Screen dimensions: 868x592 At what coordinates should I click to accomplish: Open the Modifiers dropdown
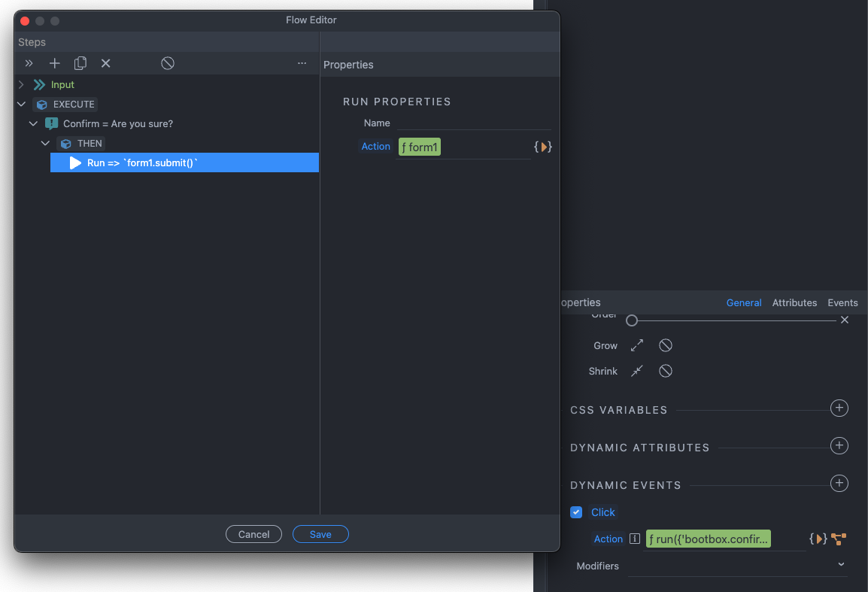pyautogui.click(x=841, y=565)
